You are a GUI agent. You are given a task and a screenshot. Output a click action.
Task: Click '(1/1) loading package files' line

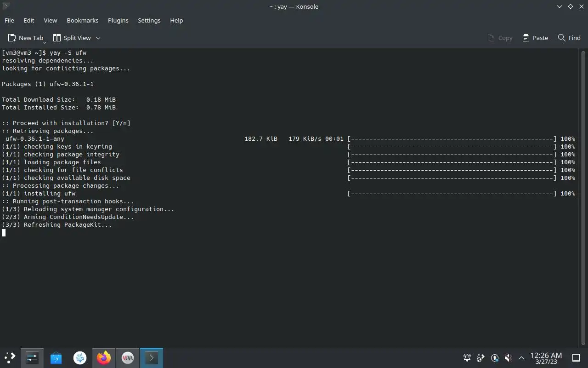click(51, 162)
